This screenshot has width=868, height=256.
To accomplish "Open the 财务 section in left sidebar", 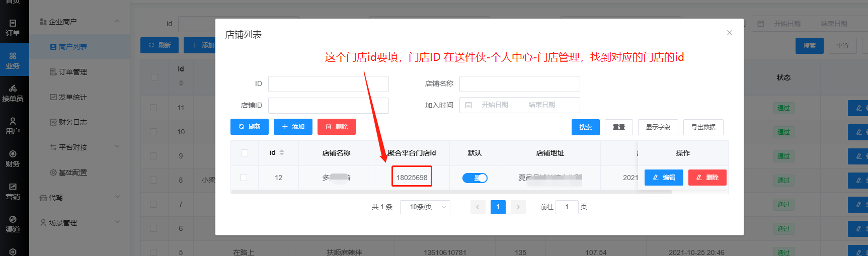I will click(x=13, y=159).
